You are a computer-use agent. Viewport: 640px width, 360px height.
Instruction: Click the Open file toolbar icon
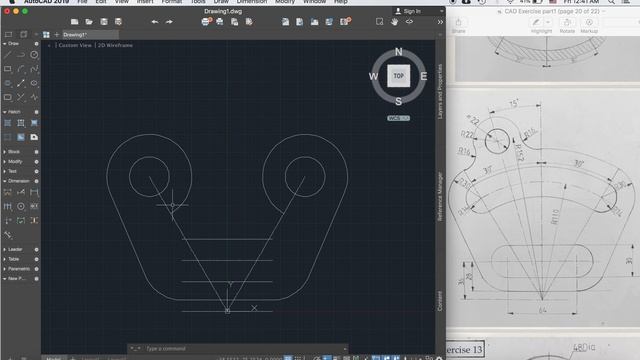point(89,22)
